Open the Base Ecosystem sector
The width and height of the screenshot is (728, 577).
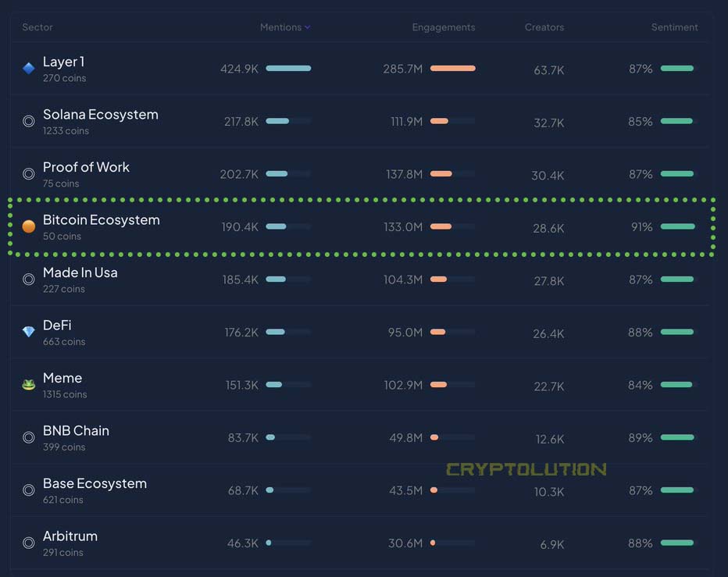[x=95, y=483]
